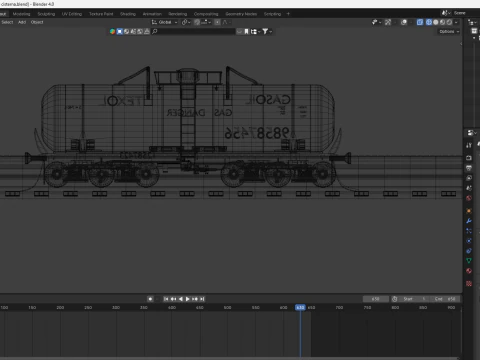Jump to previous keyframe
Image resolution: width=480 pixels, height=360 pixels.
173,299
